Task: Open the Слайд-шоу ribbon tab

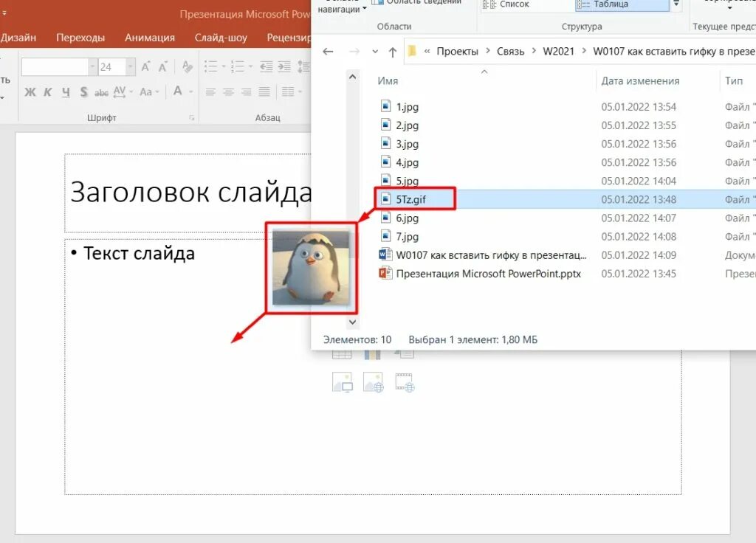Action: (221, 38)
